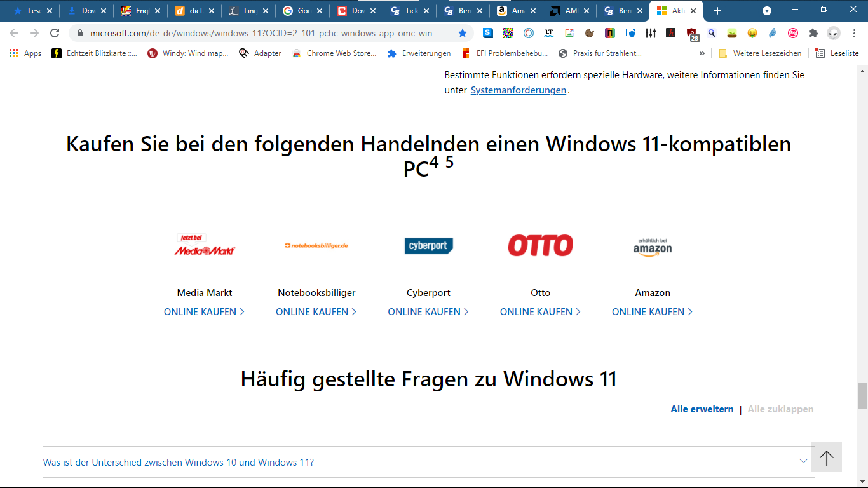
Task: Expand the Windows 10 vs 11 difference question
Action: [428, 462]
